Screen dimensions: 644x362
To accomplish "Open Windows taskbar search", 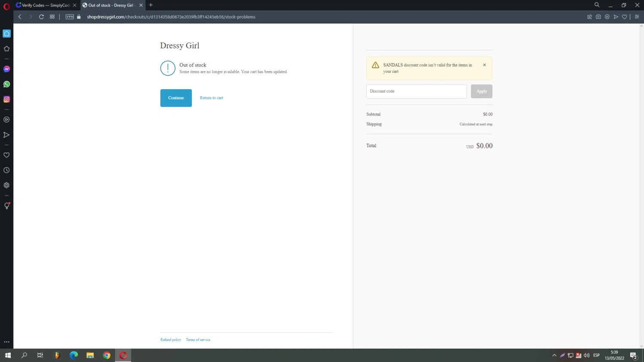I will pos(24,355).
